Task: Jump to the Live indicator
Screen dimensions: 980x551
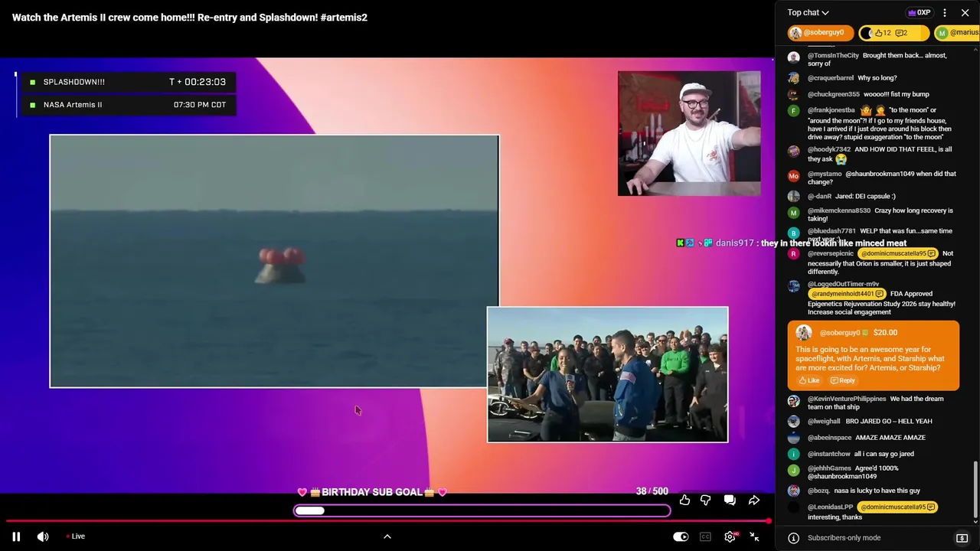Action: (75, 536)
